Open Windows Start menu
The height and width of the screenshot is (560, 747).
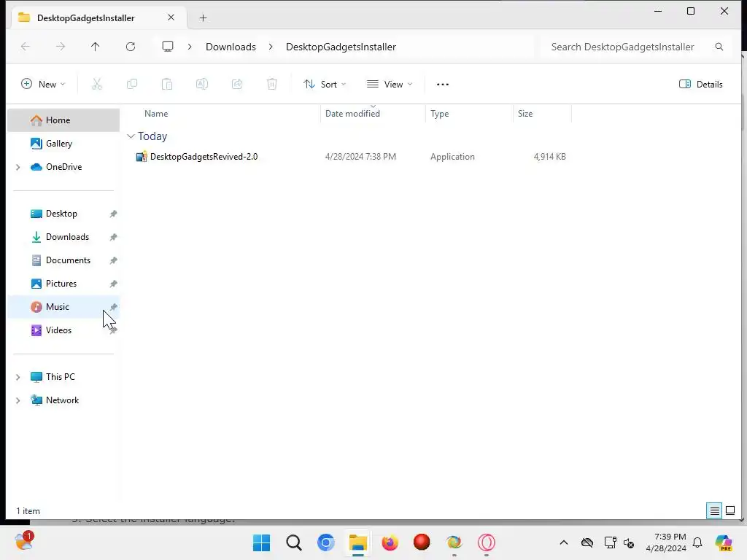262,542
